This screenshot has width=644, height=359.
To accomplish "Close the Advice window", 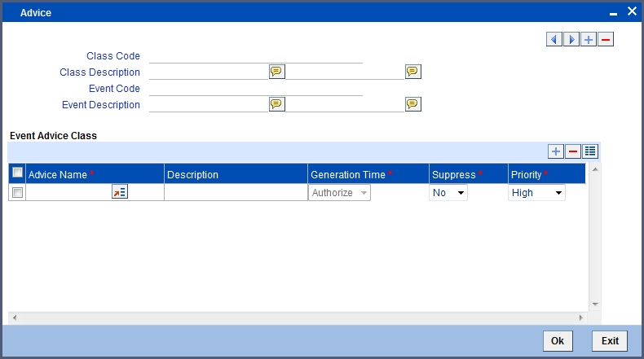I will click(632, 11).
